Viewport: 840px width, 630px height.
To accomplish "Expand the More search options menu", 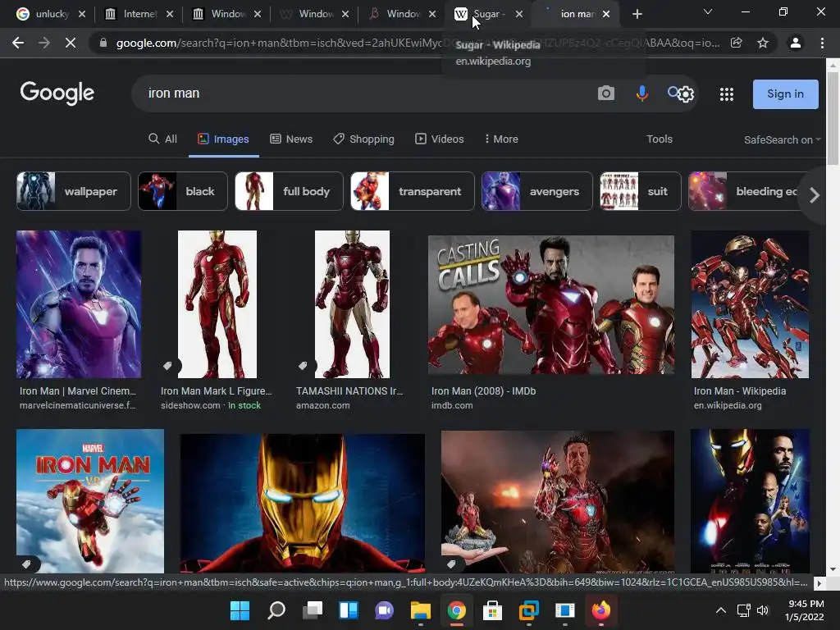I will click(x=501, y=139).
